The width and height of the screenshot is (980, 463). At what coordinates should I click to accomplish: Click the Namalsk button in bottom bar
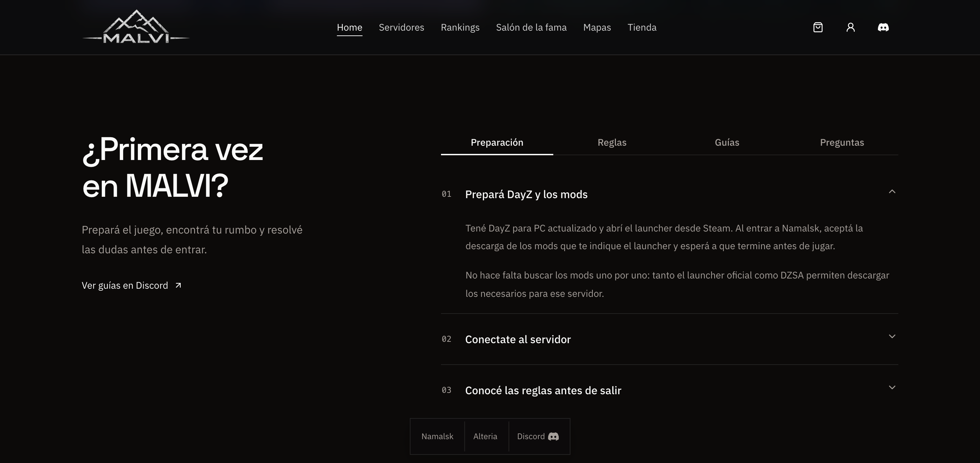click(437, 436)
